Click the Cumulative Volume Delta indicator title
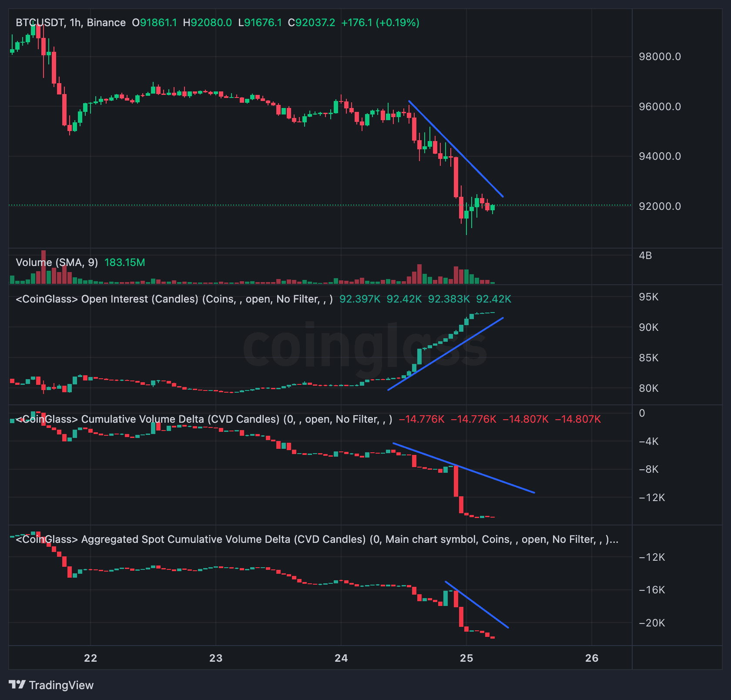 (204, 419)
